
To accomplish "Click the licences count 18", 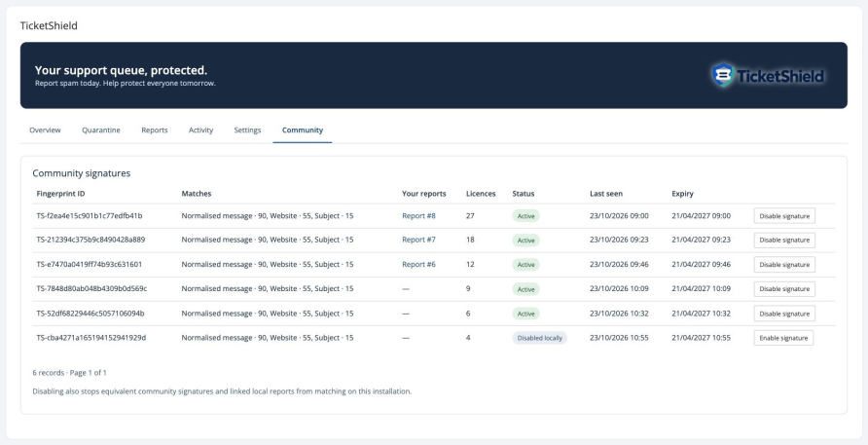I will [471, 240].
